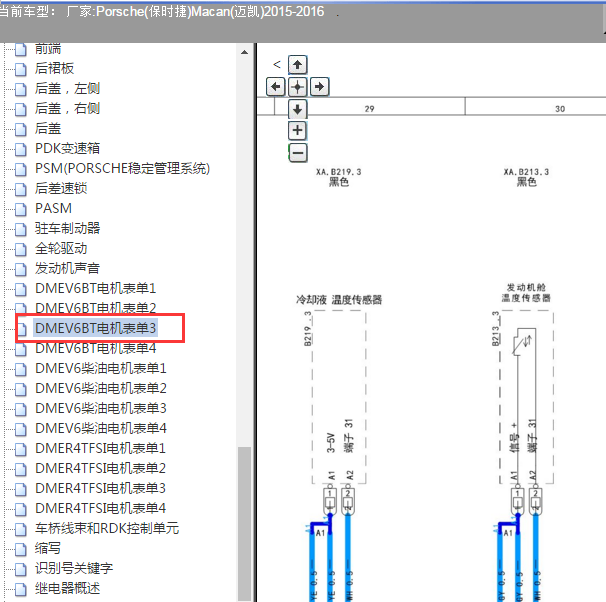Select 驻车制动器 entry

[x=67, y=228]
